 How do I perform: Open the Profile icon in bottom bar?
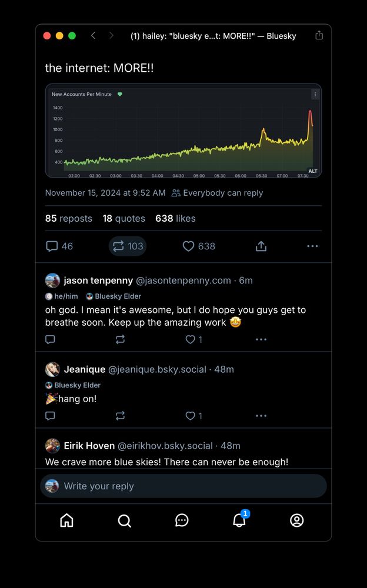[x=297, y=520]
